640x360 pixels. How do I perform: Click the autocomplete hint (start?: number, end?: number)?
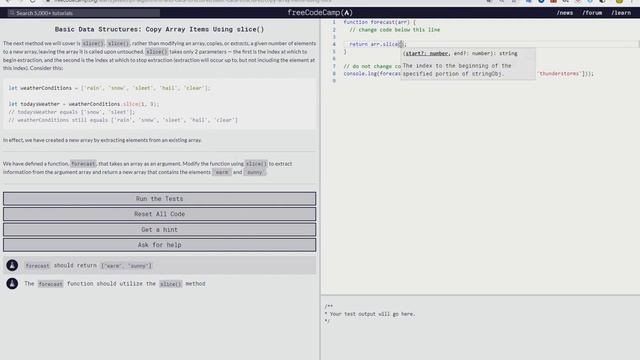point(460,53)
